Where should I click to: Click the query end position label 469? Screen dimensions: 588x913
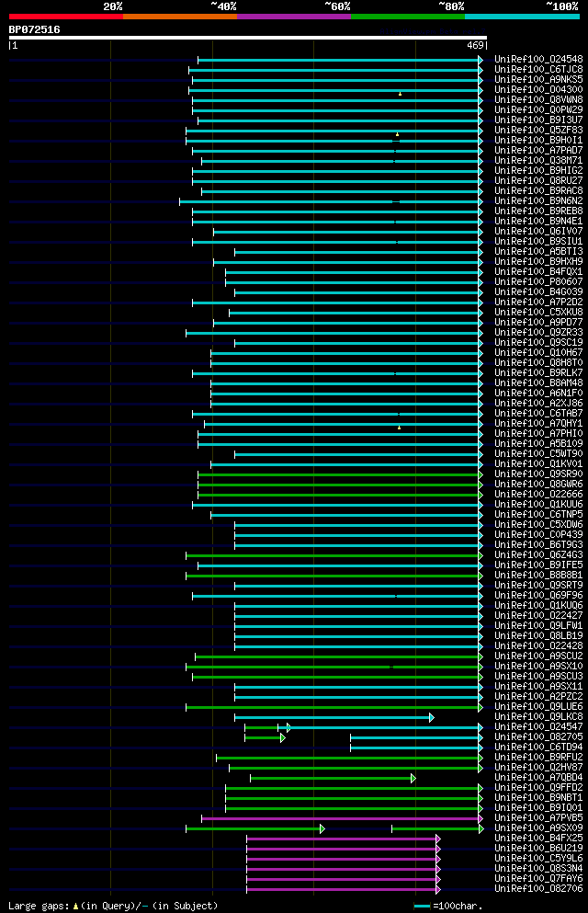475,45
